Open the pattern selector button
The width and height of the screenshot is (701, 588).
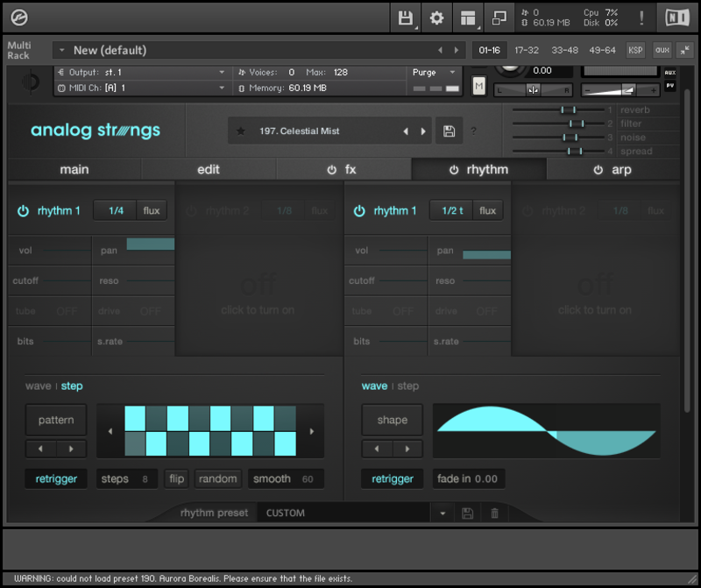click(56, 420)
